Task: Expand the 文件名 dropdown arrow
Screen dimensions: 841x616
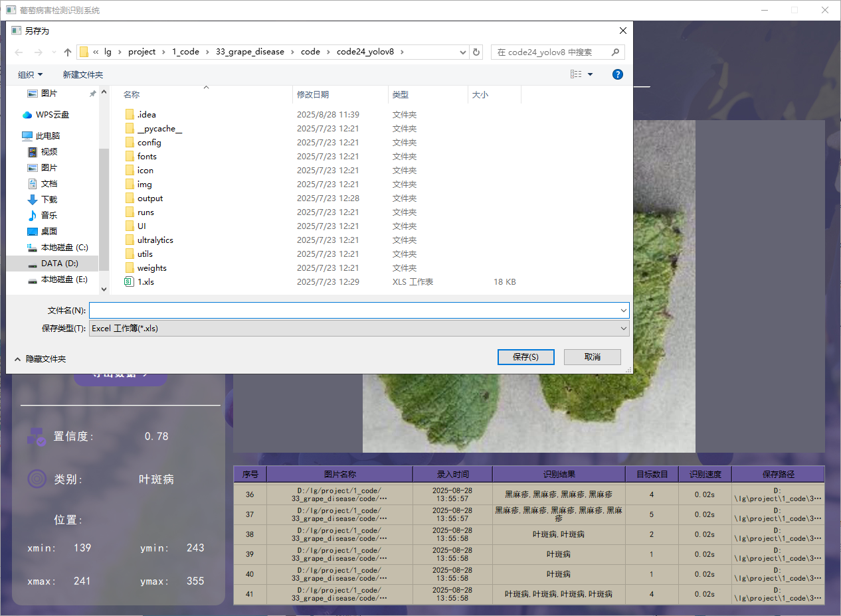Action: tap(624, 310)
